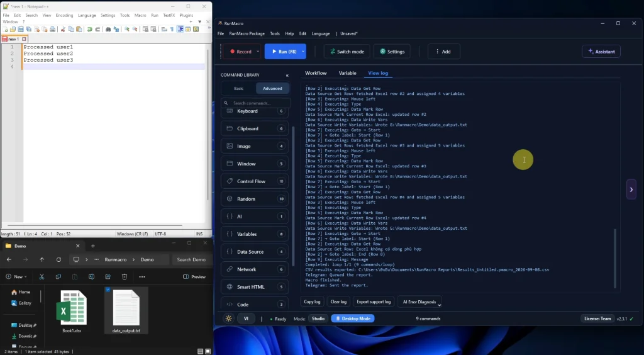The image size is (644, 355).
Task: Click the Undo green arrow in Notepad++
Action: 89,29
